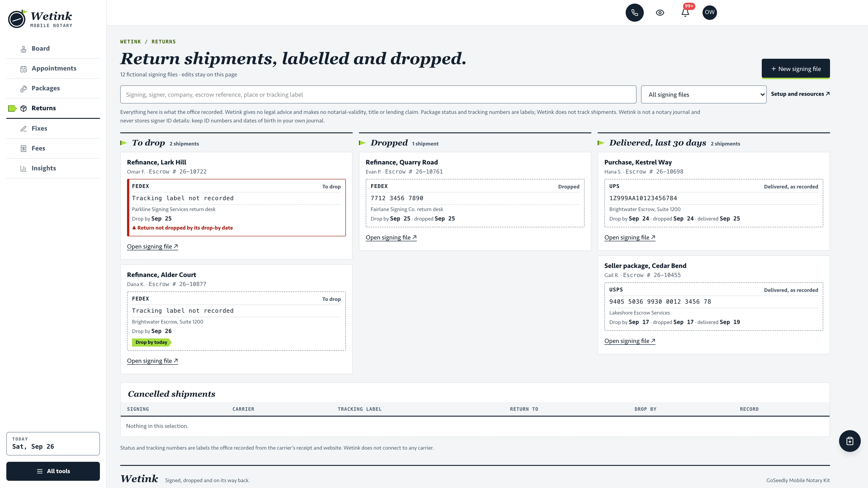Click the Returns box icon
Screen dimensions: 868x488
coord(23,108)
